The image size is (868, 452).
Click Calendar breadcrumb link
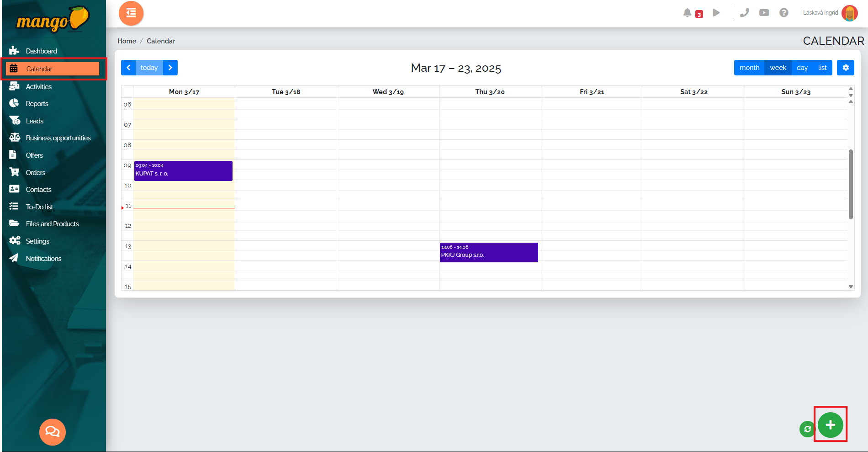pyautogui.click(x=161, y=41)
